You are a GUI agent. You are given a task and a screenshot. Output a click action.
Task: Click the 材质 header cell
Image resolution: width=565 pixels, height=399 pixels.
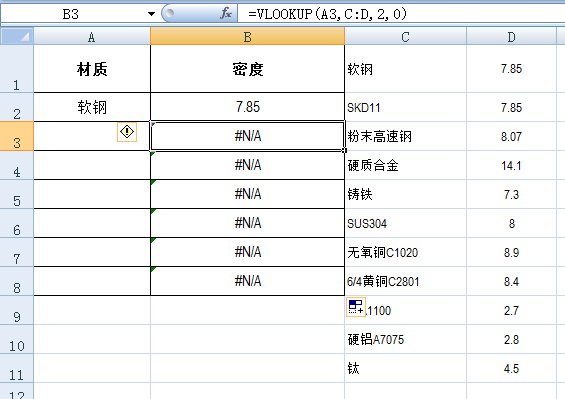(x=92, y=68)
